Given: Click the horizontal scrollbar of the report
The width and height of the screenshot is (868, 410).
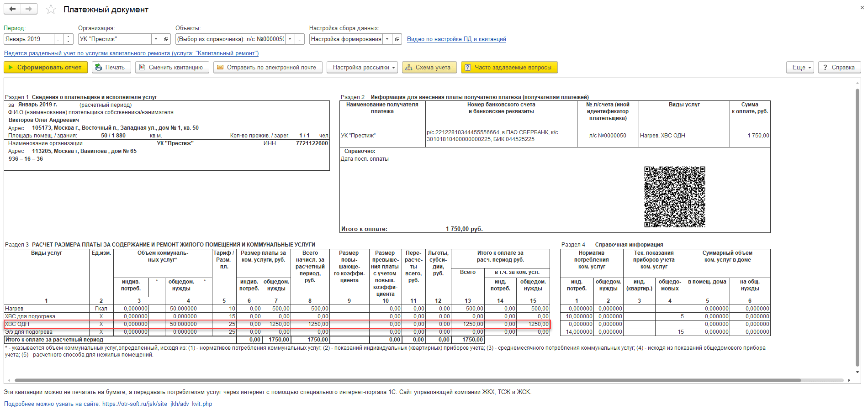Looking at the screenshot, I should (x=408, y=380).
